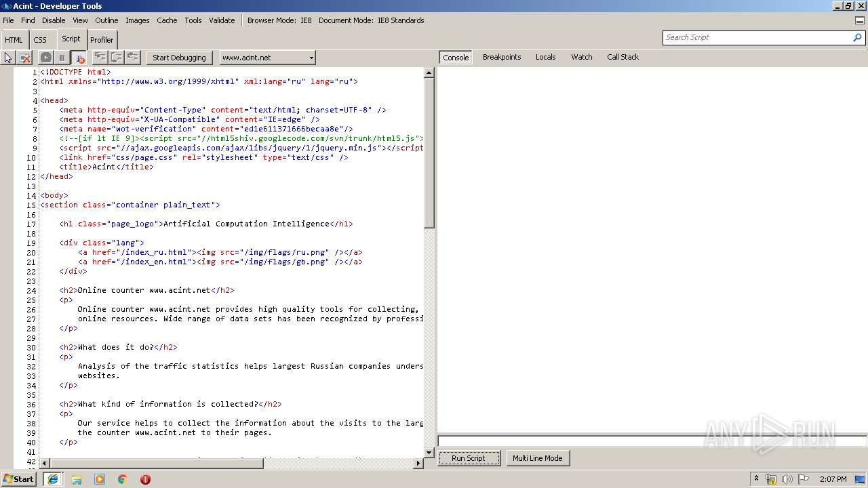Open the Watch pane
Viewport: 868px width, 488px height.
tap(581, 57)
